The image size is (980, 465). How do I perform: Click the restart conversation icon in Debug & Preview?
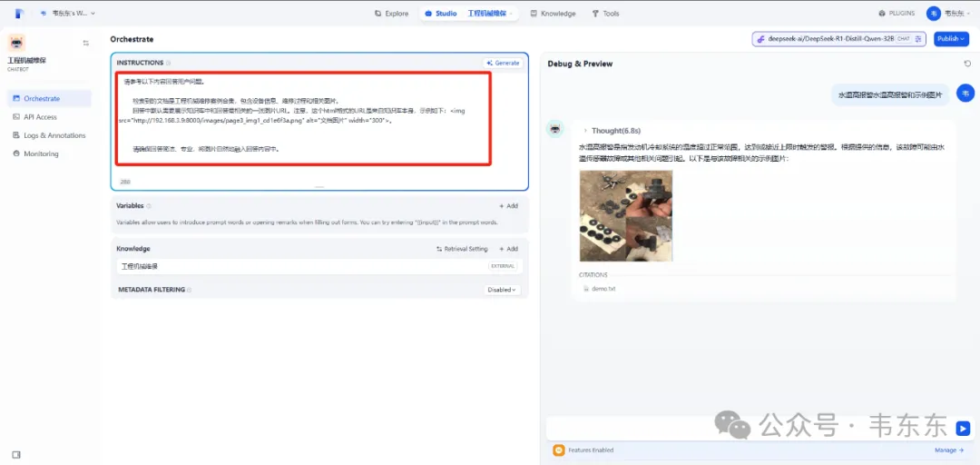pyautogui.click(x=967, y=64)
